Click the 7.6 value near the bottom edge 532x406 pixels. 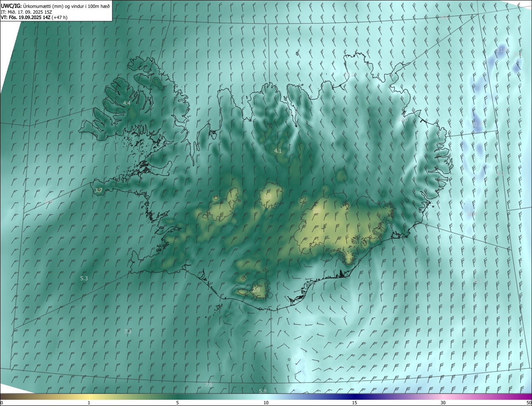pos(209,385)
